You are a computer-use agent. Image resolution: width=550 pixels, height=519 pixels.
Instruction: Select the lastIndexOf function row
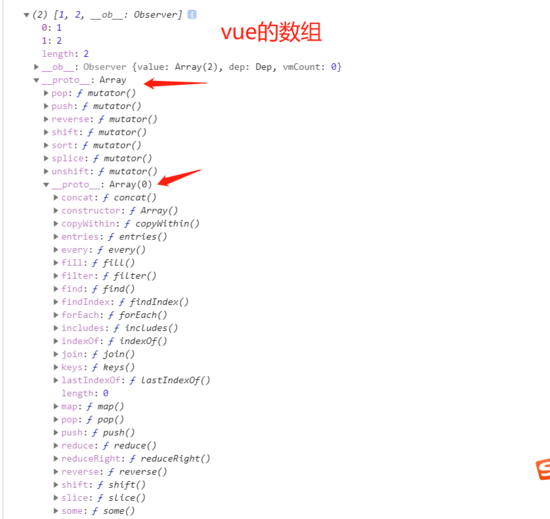point(132,380)
